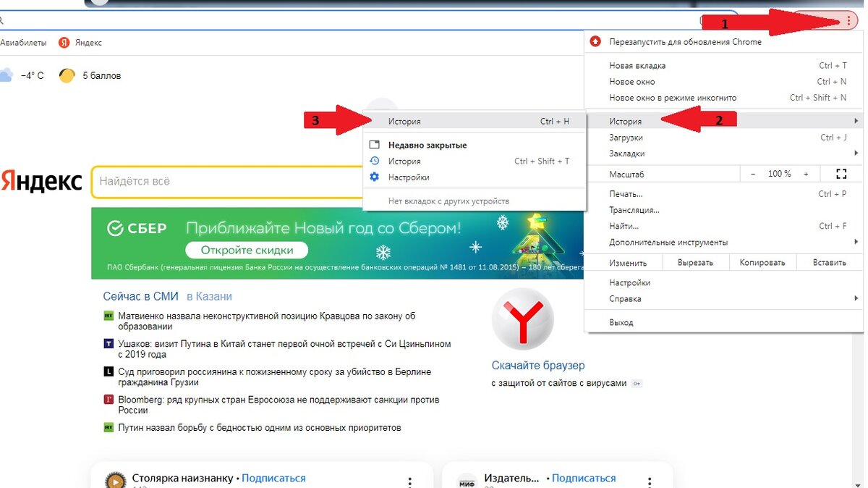Viewport: 868px width, 488px height.
Task: Click the window icon beside Недавно закрытые
Action: [x=374, y=145]
